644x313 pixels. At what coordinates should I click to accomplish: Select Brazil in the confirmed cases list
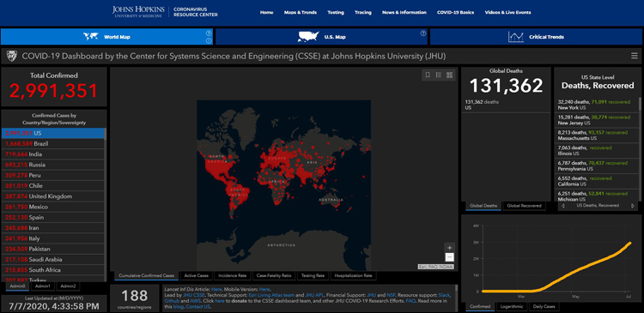53,143
